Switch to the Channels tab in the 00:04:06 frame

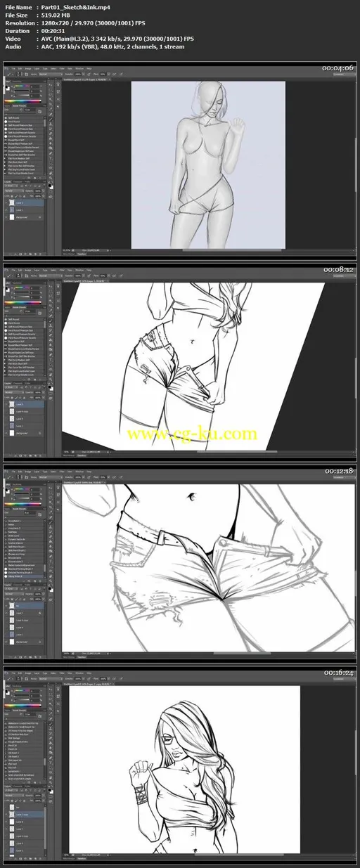point(18,181)
